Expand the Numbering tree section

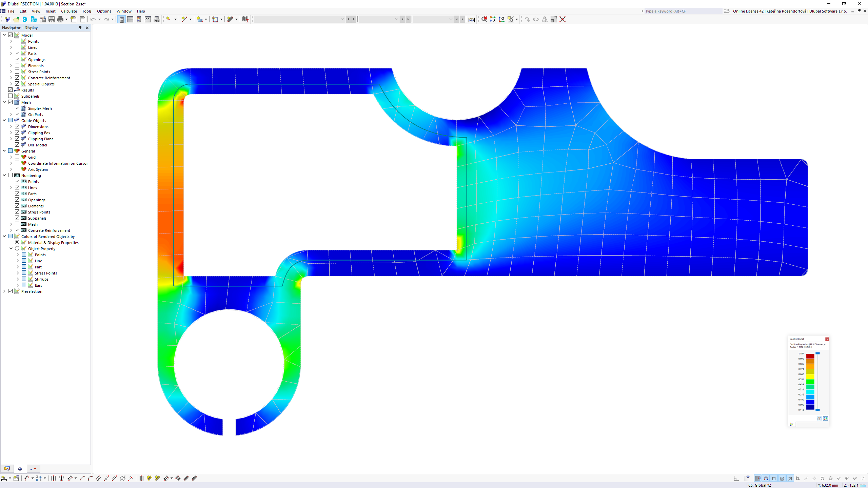[4, 175]
